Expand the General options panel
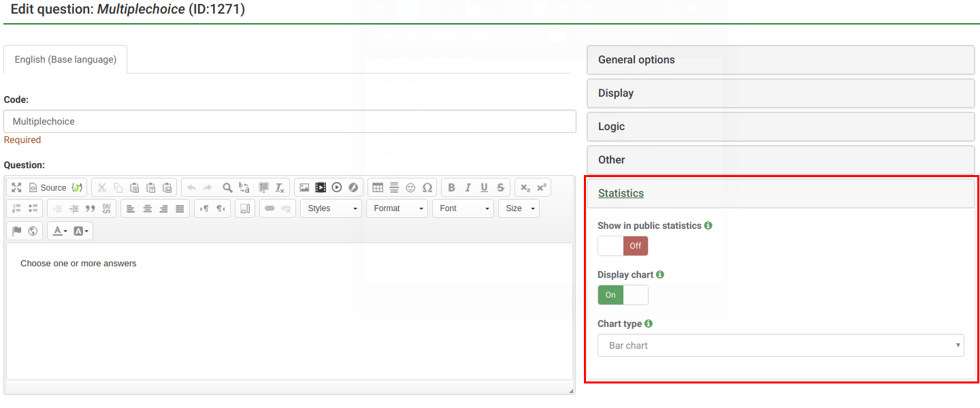980x408 pixels. [x=781, y=60]
